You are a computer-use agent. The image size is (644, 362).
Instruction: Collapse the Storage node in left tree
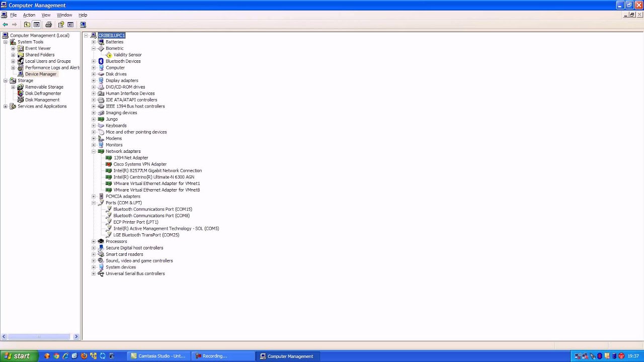point(6,80)
